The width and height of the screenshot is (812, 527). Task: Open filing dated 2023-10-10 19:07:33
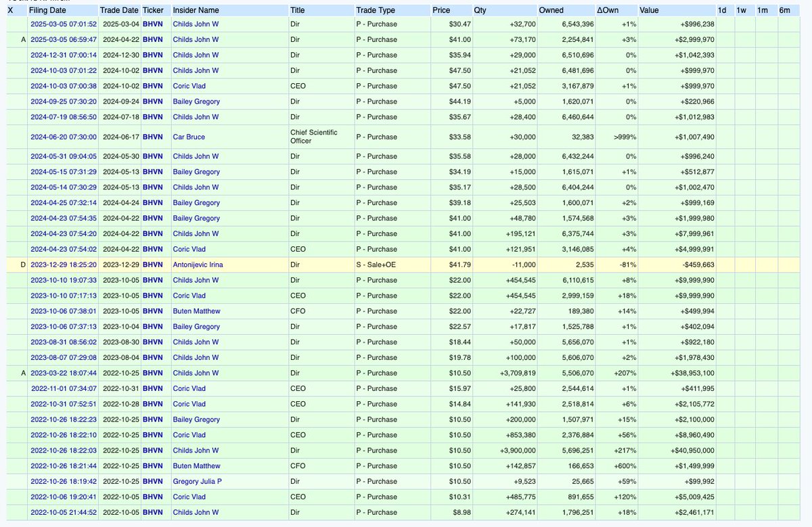64,280
